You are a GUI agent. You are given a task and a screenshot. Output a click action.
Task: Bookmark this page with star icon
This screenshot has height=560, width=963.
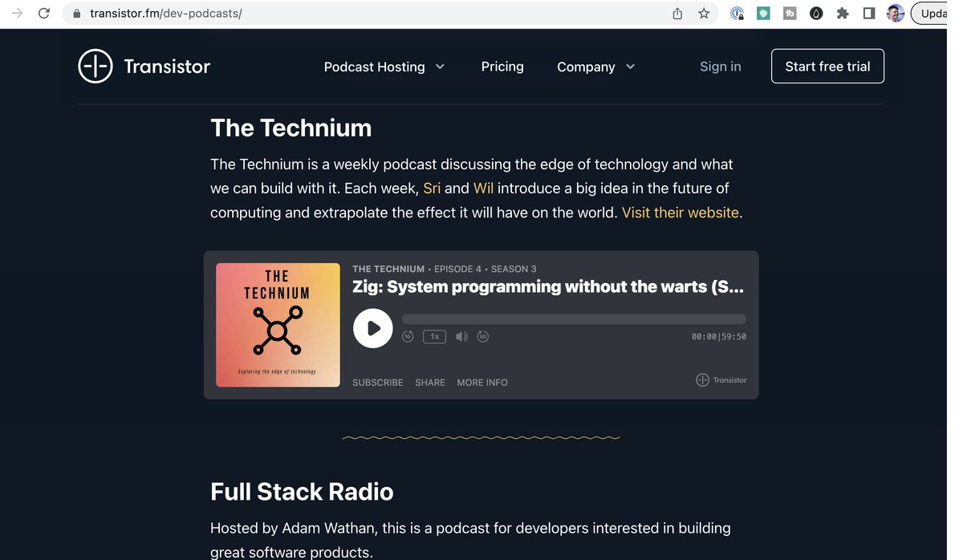pos(704,14)
